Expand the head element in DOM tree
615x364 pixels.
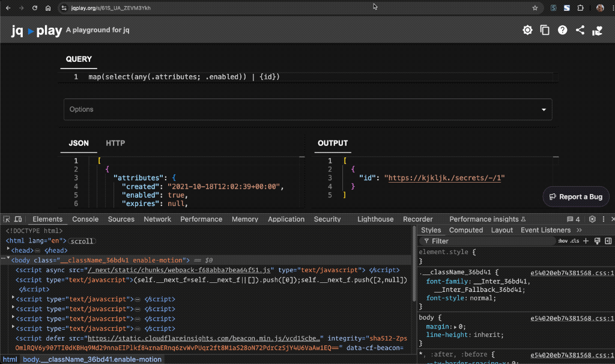tap(8, 249)
